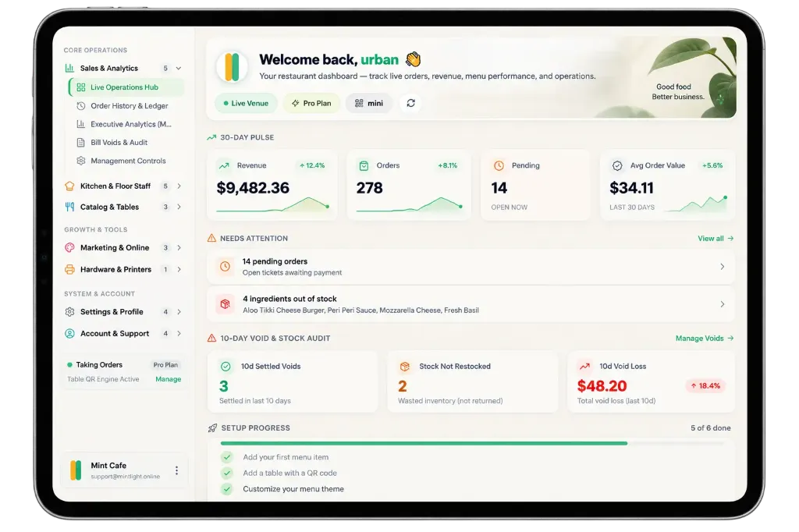Screen dimensions: 799x532
Task: Expand Marketing & Online chevron
Action: coord(179,247)
